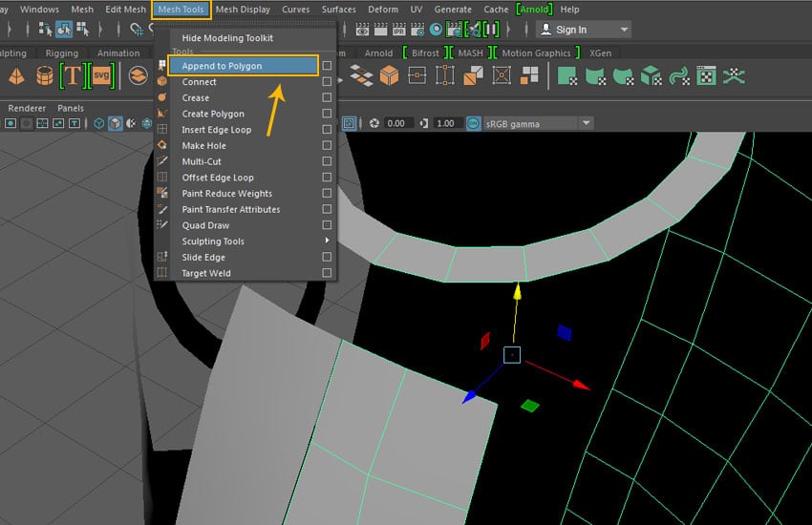The height and width of the screenshot is (525, 812).
Task: Expand the Sculpting Tools submenu
Action: [x=327, y=241]
